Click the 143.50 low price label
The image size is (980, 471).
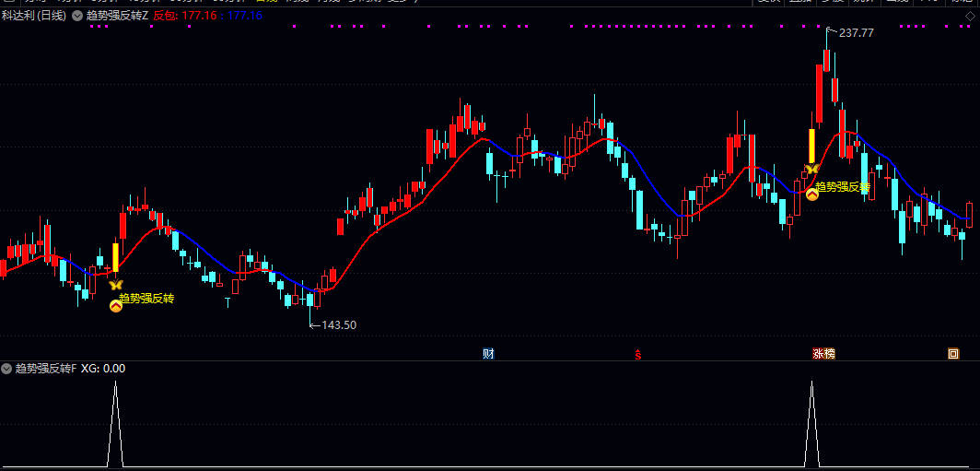[x=338, y=324]
